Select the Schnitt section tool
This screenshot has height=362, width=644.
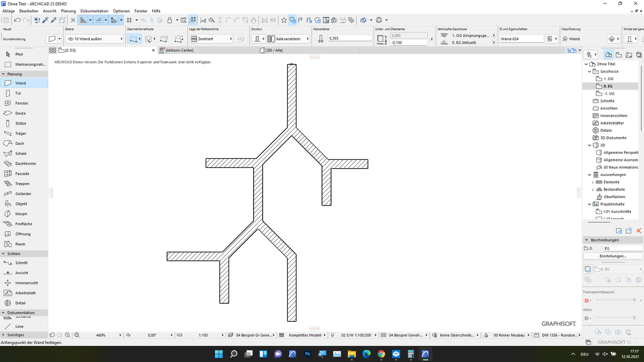[24, 262]
